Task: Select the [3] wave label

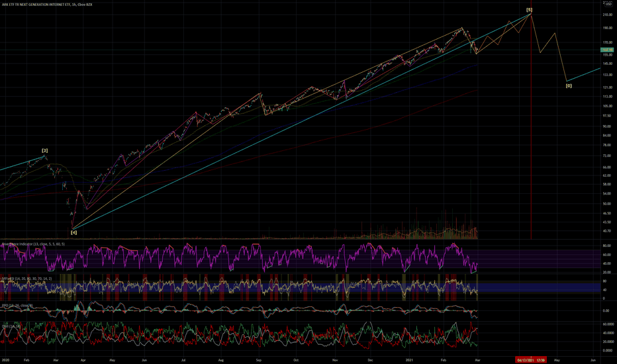Action: pos(45,151)
